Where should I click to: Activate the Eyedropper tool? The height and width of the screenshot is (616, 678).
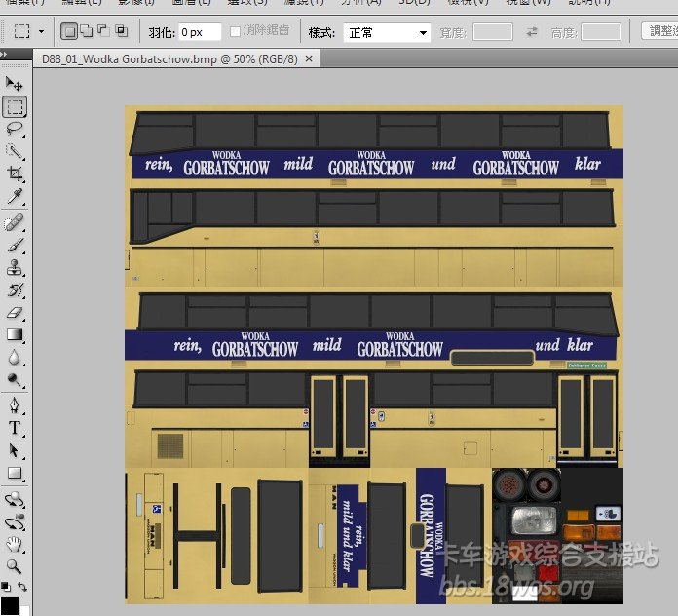(15, 197)
